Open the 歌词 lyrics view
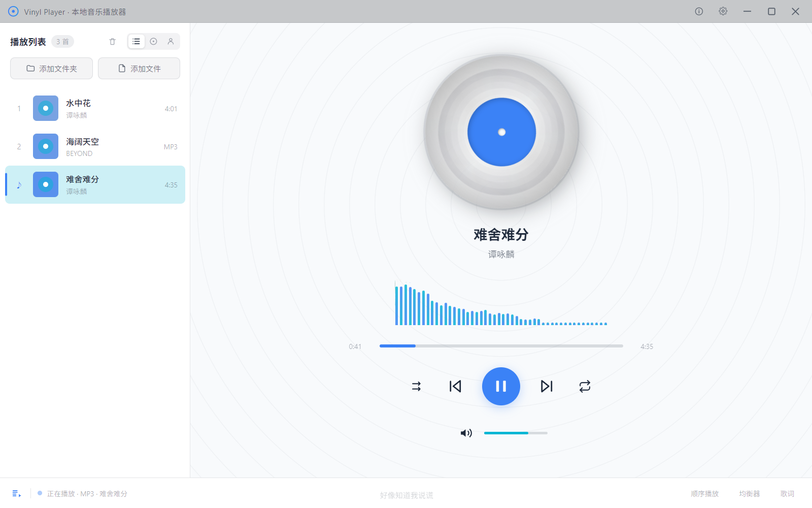 point(787,494)
